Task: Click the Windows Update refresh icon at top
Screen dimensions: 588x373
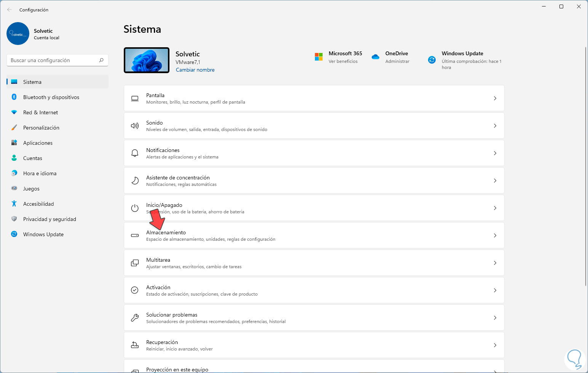Action: click(x=431, y=60)
